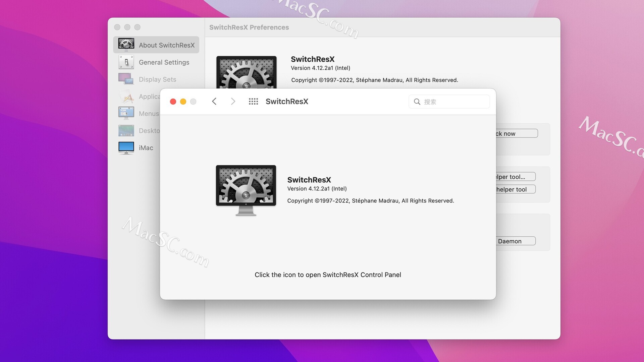Click the 'SwitchResX Preferences' window title

click(249, 27)
